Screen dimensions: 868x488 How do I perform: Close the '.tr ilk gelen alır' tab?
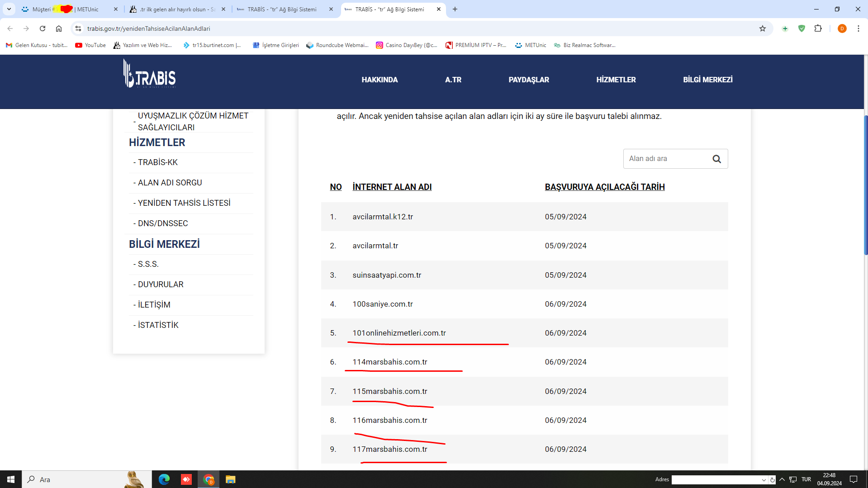coord(223,9)
